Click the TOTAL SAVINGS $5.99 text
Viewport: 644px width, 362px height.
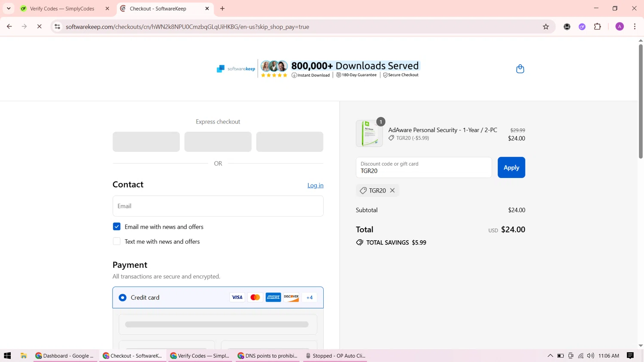(x=396, y=242)
